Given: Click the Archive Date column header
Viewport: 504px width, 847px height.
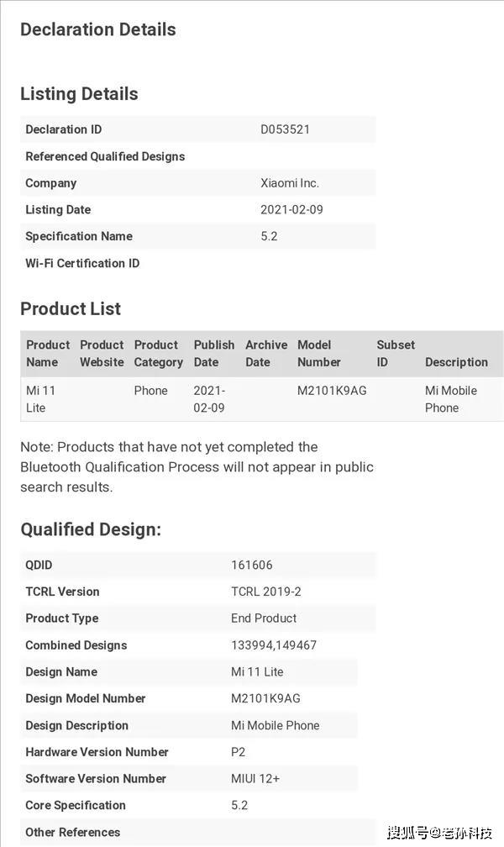Looking at the screenshot, I should click(x=266, y=354).
